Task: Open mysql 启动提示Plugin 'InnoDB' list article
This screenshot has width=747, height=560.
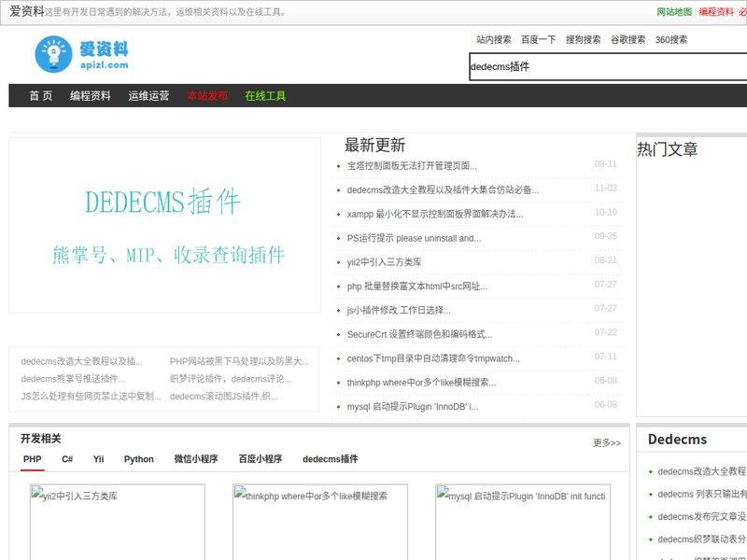Action: (x=413, y=407)
